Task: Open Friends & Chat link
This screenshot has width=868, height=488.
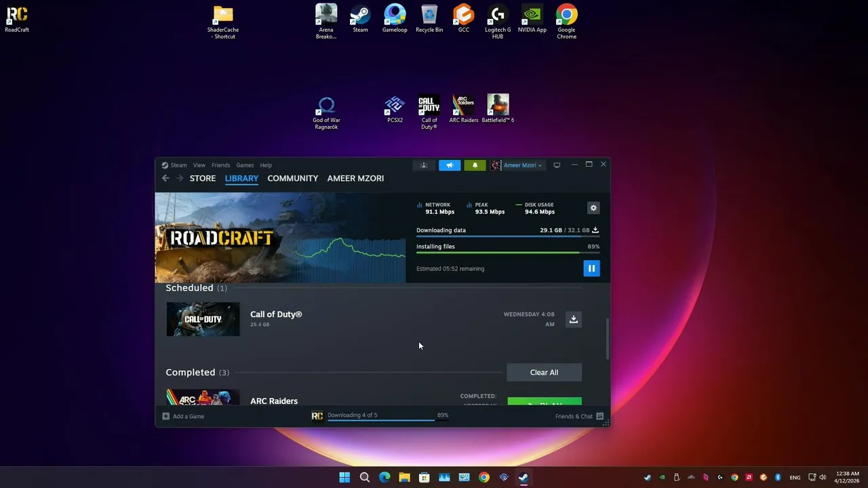Action: click(x=574, y=416)
